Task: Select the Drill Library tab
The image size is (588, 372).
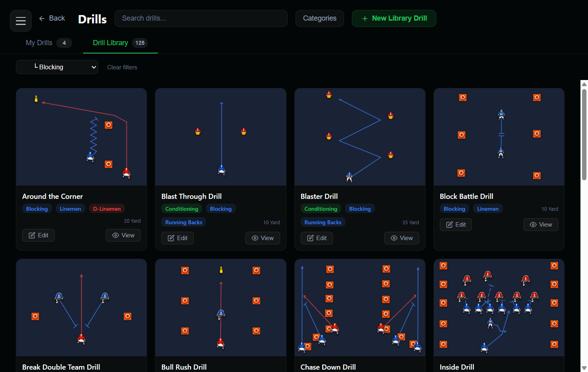Action: [x=120, y=43]
